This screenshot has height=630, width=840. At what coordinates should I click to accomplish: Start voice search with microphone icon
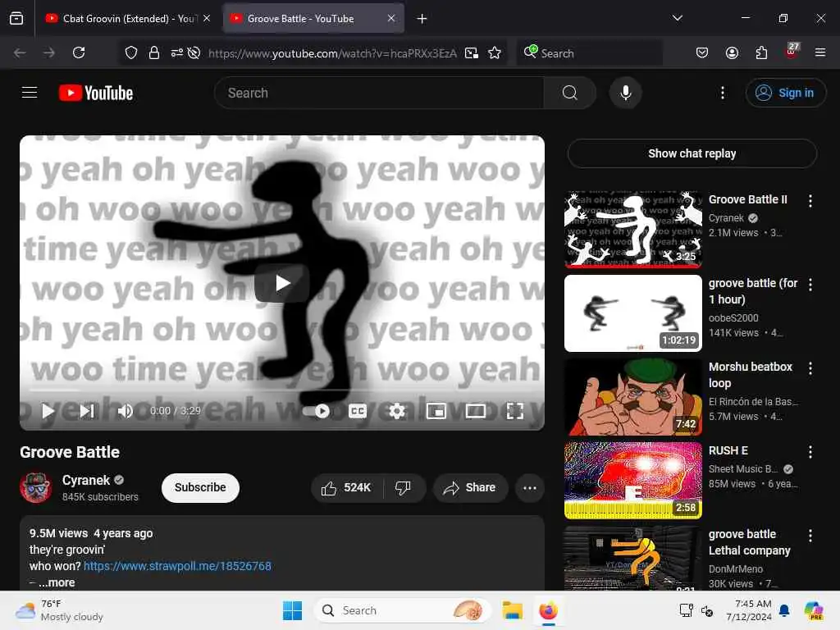tap(625, 93)
